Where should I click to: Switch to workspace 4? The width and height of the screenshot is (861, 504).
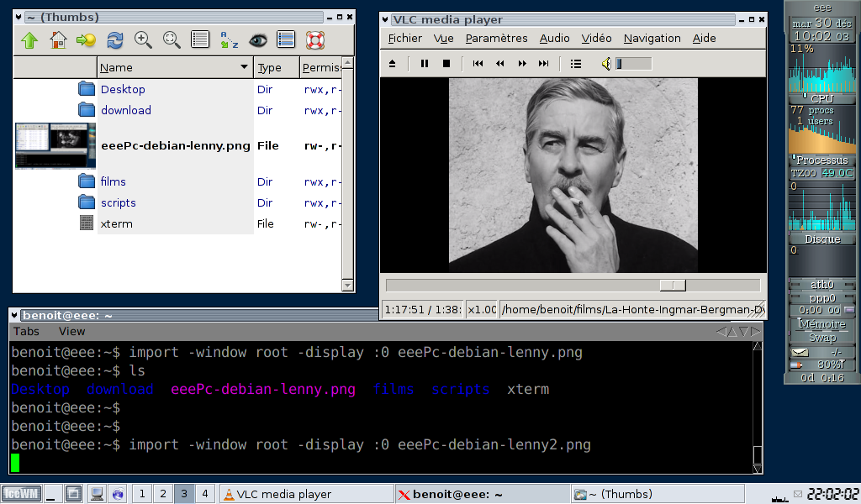point(205,494)
